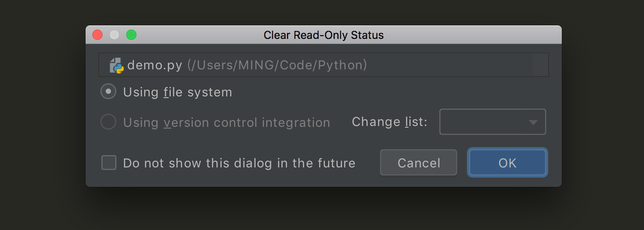This screenshot has width=644, height=230.
Task: Click the scrollbar track in the file list
Action: pyautogui.click(x=540, y=65)
